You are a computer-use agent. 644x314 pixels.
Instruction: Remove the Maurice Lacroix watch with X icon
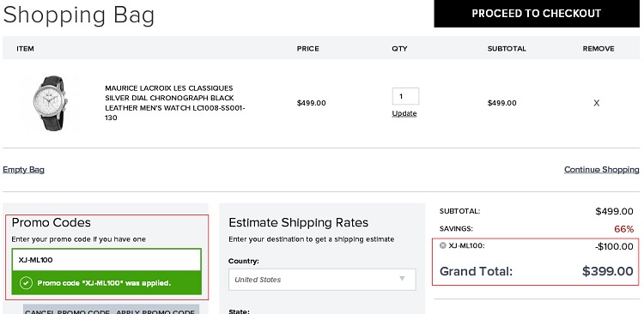[597, 103]
